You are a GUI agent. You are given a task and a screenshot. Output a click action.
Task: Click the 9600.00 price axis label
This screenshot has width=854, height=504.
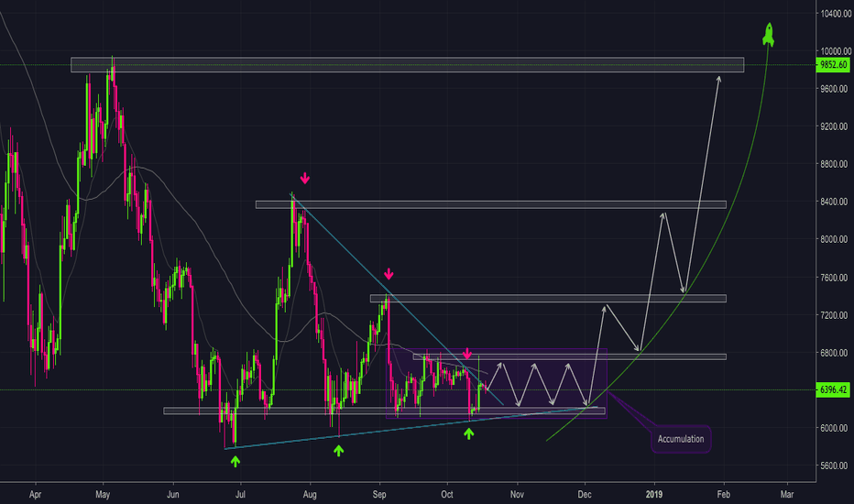pyautogui.click(x=834, y=88)
